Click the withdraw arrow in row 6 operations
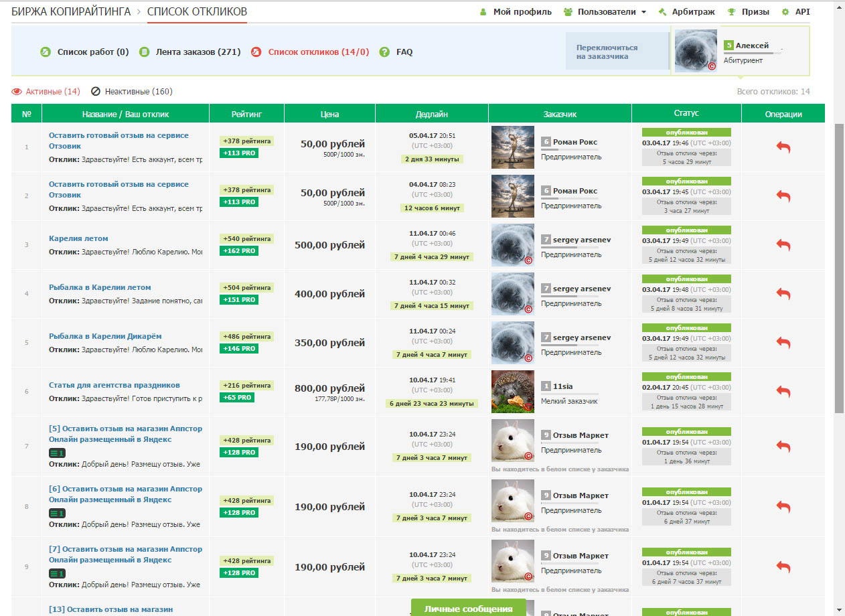Viewport: 845px width, 616px height. point(783,390)
